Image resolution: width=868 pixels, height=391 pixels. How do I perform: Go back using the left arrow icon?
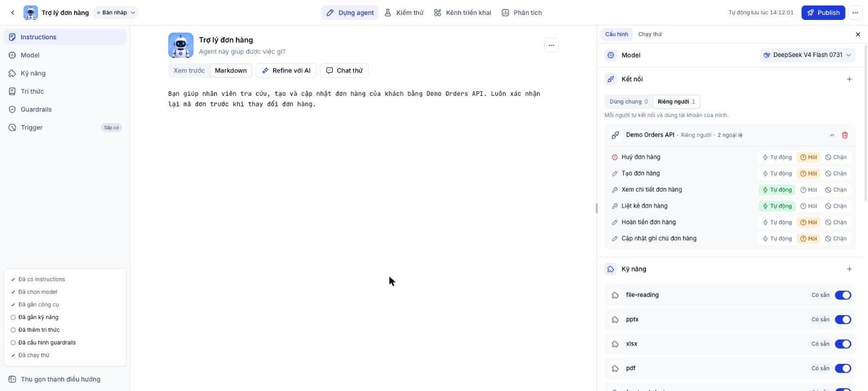point(13,13)
